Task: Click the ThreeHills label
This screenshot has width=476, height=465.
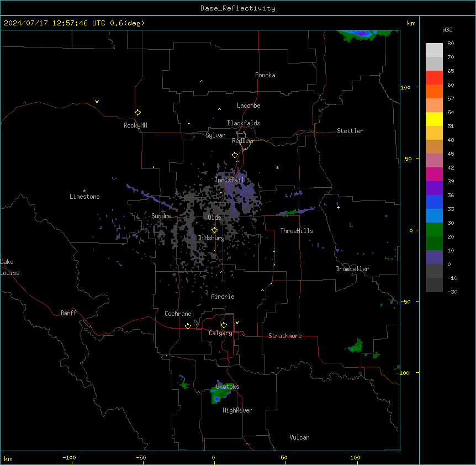Action: [x=297, y=231]
